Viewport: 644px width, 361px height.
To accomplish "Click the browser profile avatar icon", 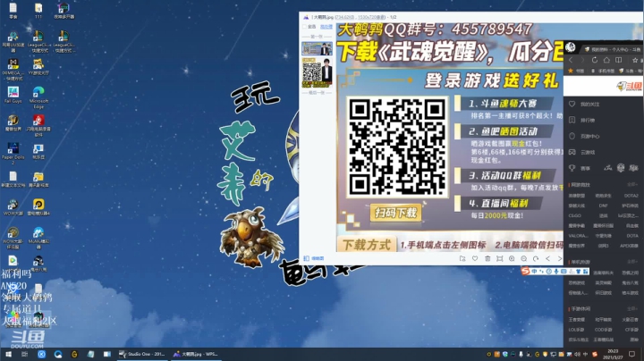I will pyautogui.click(x=570, y=48).
